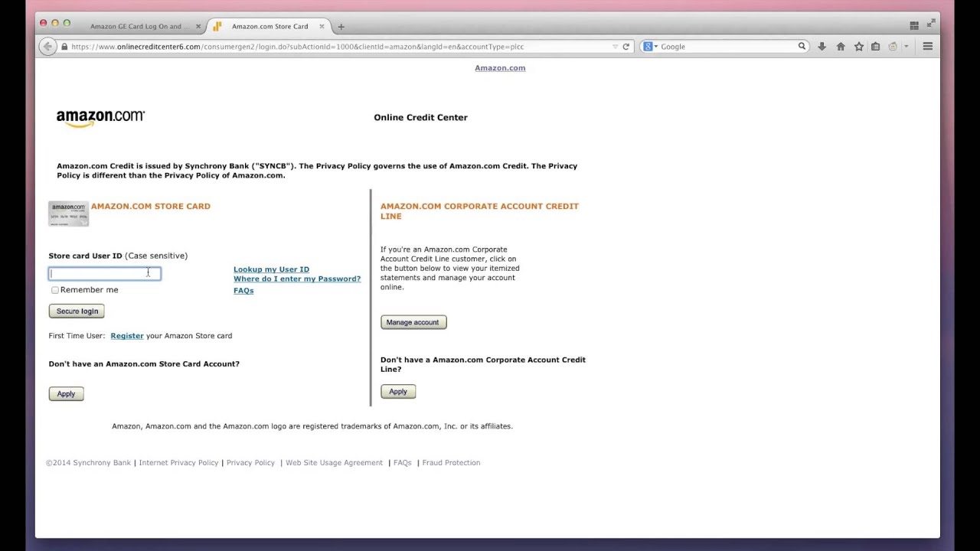This screenshot has height=551, width=980.
Task: Click the store card thumbnail image
Action: (x=68, y=214)
